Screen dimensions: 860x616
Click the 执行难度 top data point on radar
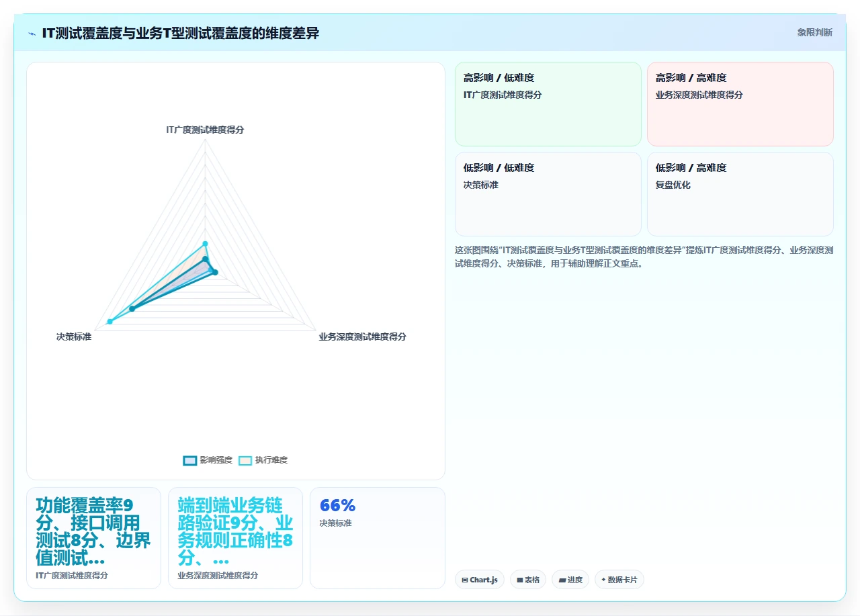pyautogui.click(x=206, y=244)
